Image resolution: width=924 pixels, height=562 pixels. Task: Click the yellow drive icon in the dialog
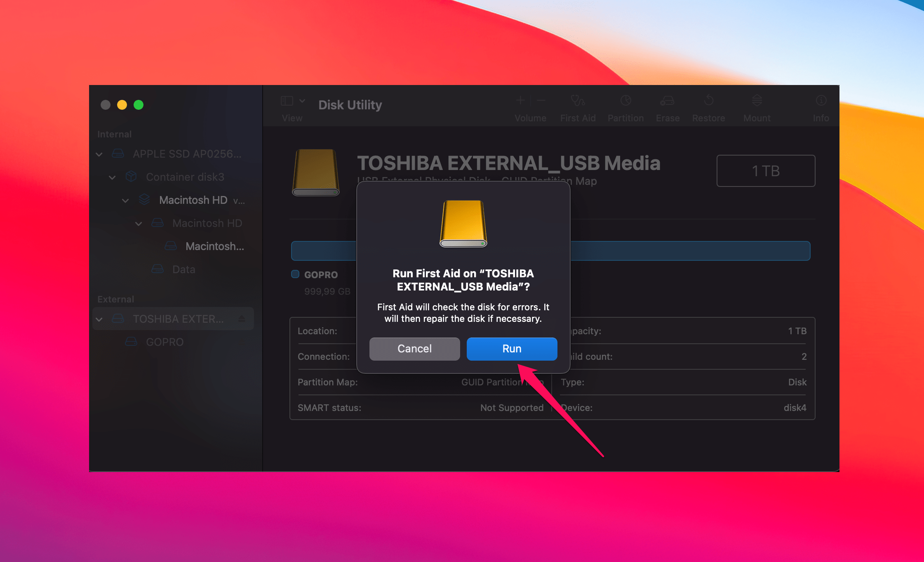(x=463, y=224)
